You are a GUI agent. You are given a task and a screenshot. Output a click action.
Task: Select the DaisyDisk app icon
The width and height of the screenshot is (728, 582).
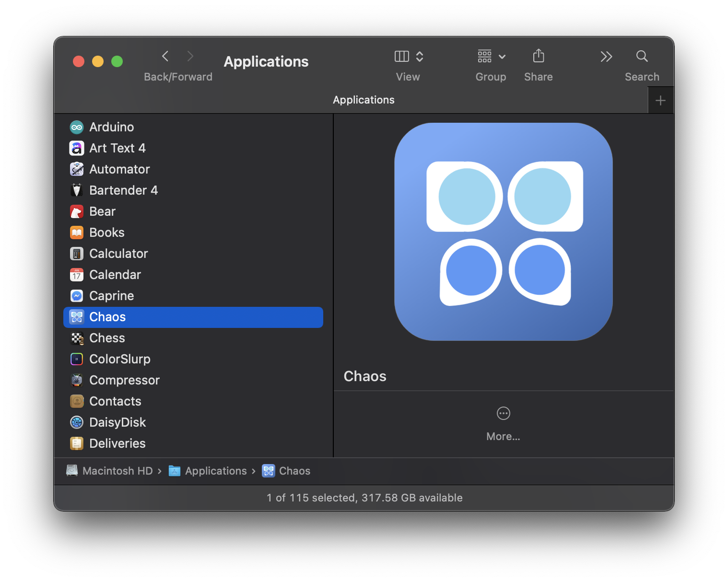click(77, 422)
